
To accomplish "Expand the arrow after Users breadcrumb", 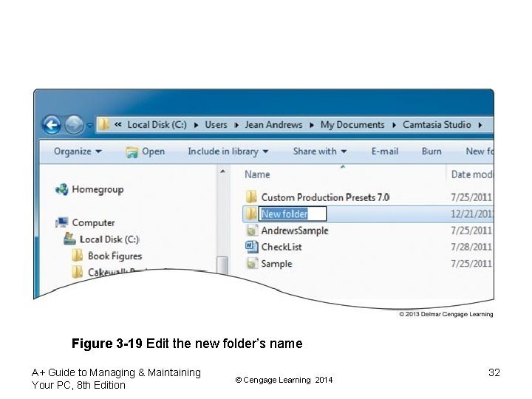I will [236, 125].
